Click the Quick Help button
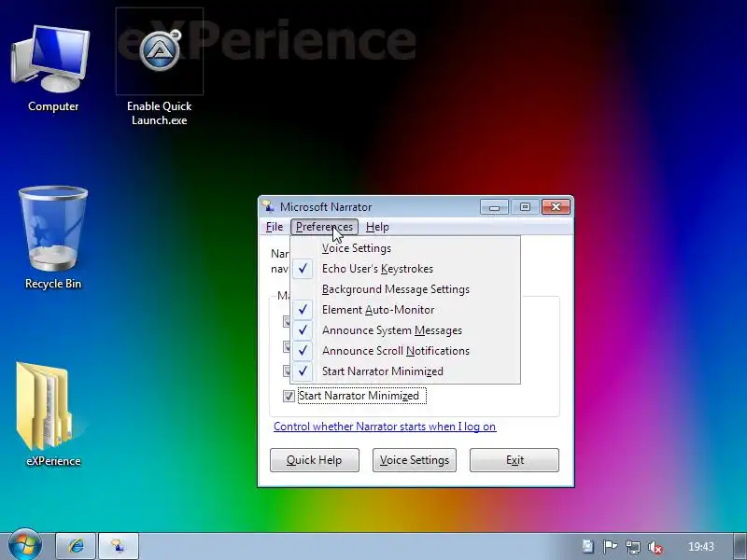This screenshot has height=560, width=747. click(x=315, y=460)
